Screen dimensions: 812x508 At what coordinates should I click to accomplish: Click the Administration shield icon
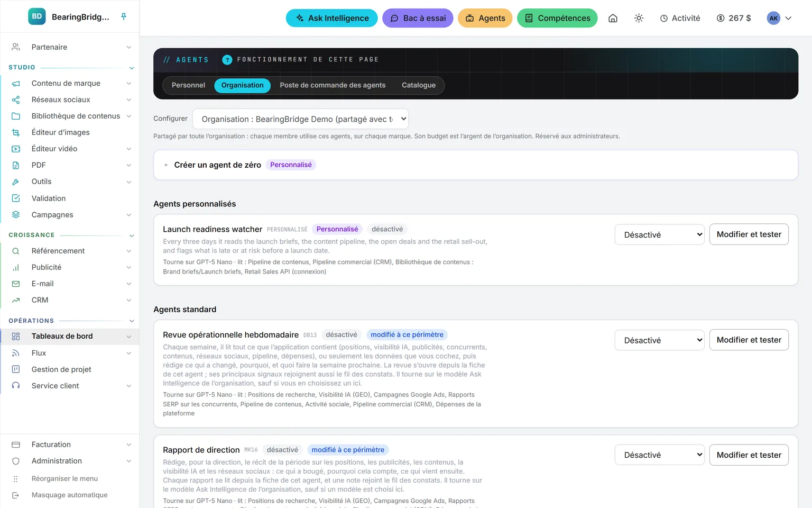16,461
